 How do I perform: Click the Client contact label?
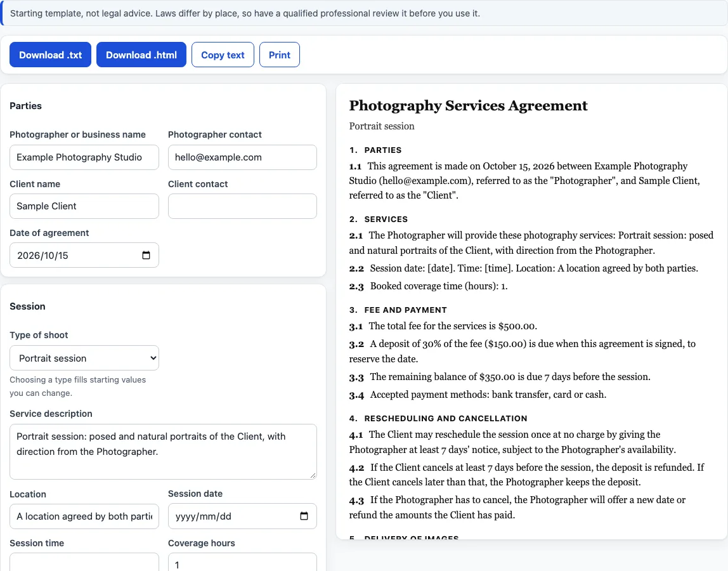198,184
